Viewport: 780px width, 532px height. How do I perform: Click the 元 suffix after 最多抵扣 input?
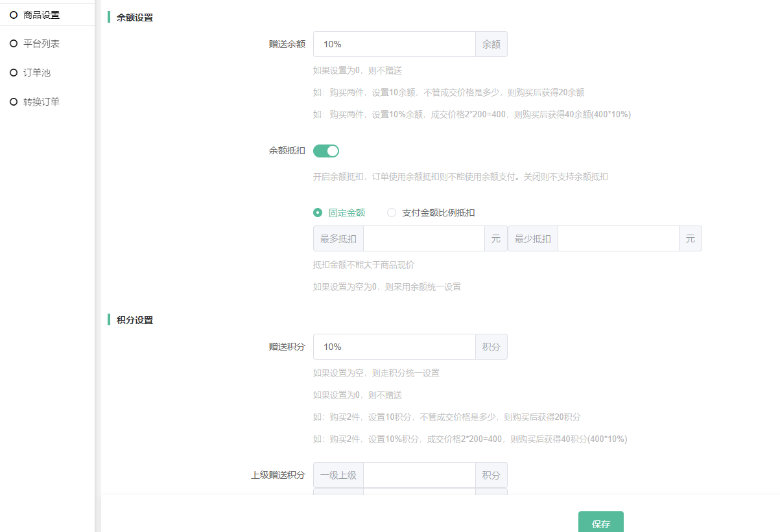(496, 238)
